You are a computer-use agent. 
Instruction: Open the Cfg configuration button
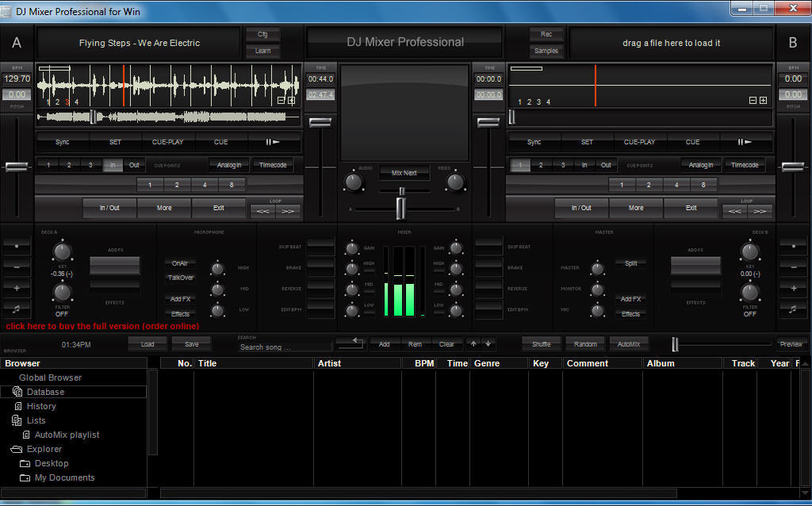click(x=262, y=34)
